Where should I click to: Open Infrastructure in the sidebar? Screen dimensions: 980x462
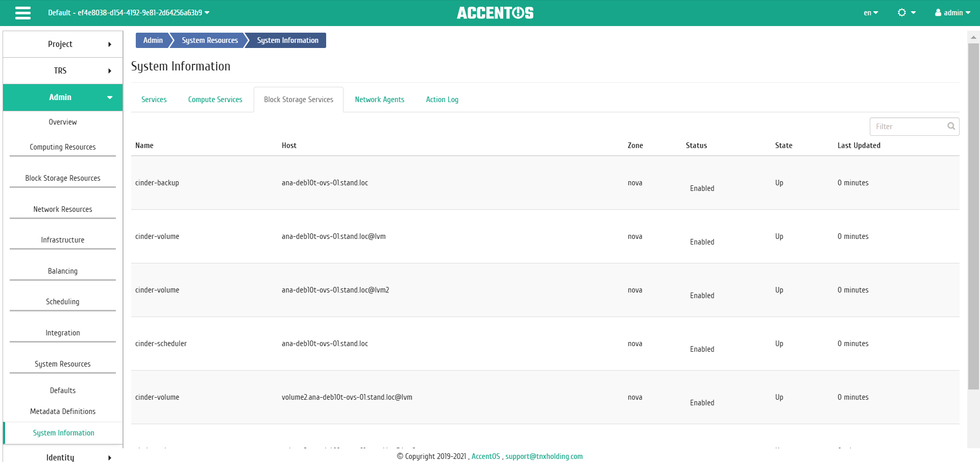click(x=63, y=240)
